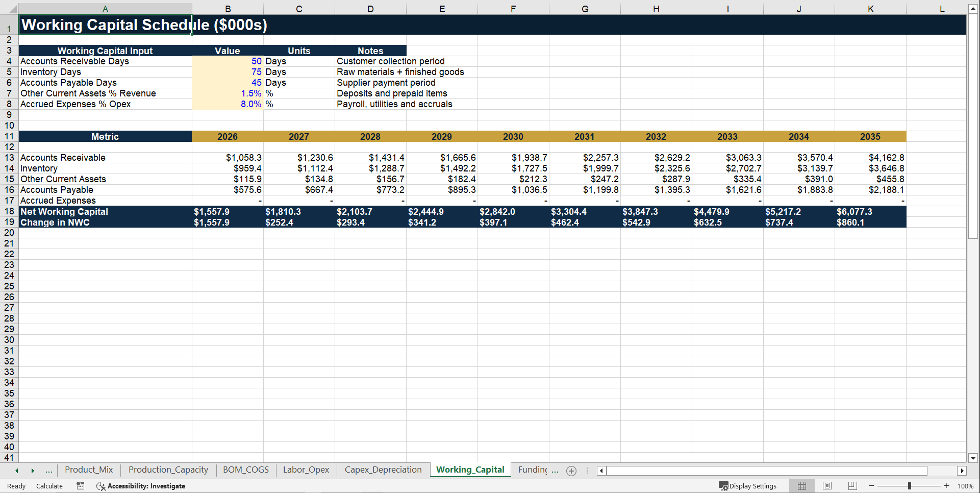The height and width of the screenshot is (493, 980).
Task: Select Inventory Days value 75
Action: [228, 72]
